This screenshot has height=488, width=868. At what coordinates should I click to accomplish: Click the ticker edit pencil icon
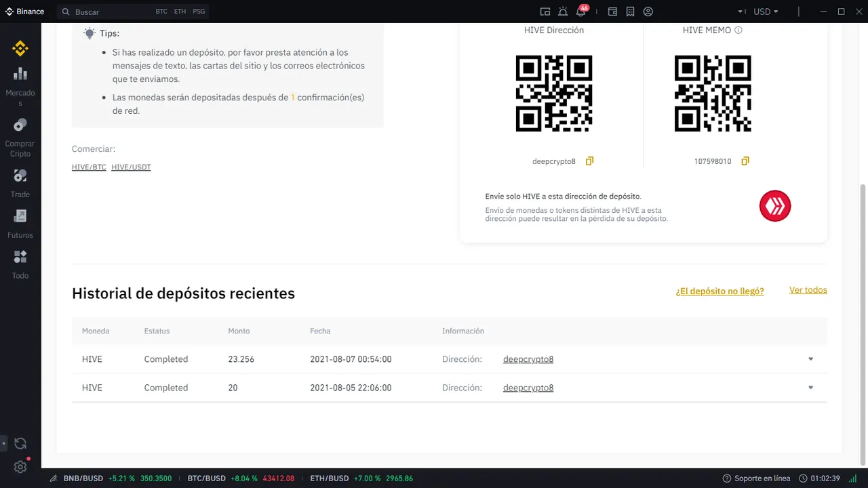click(x=53, y=479)
